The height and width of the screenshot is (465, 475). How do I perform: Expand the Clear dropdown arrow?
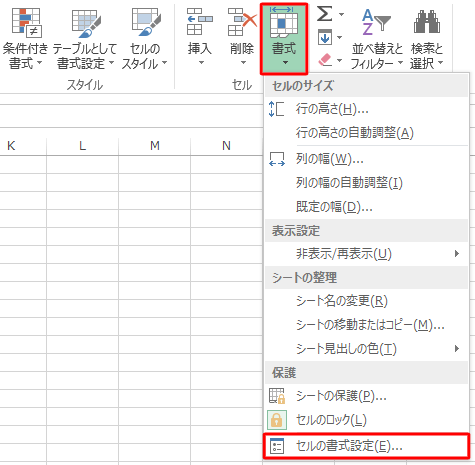tap(339, 61)
